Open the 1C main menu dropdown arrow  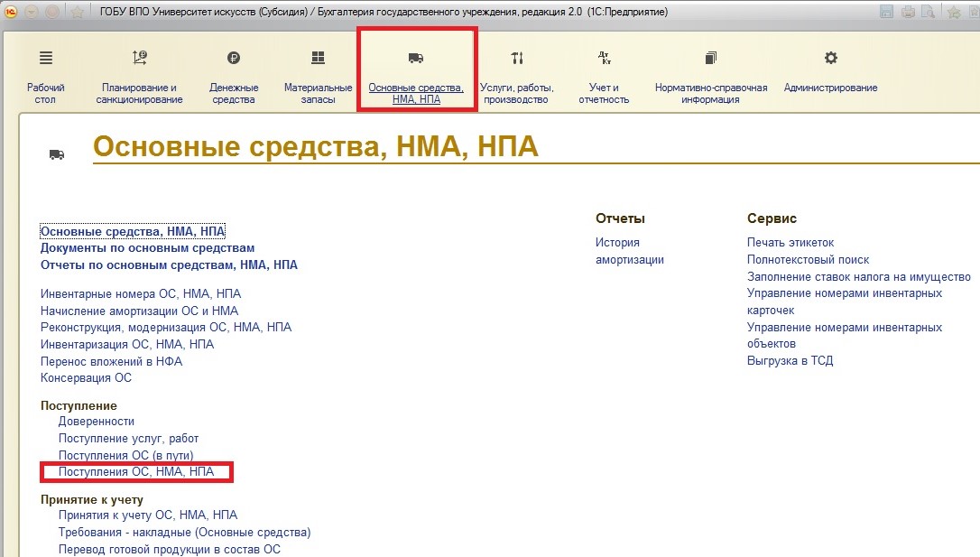[32, 12]
